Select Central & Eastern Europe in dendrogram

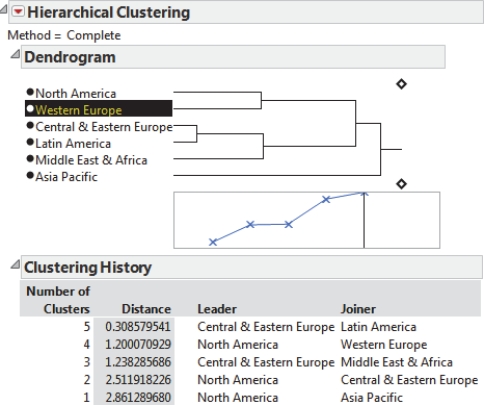point(104,127)
